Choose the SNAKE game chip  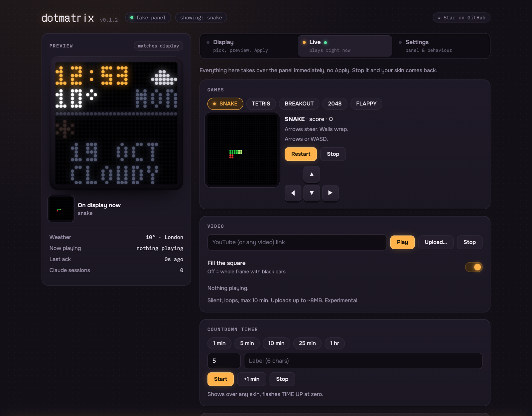pos(225,104)
